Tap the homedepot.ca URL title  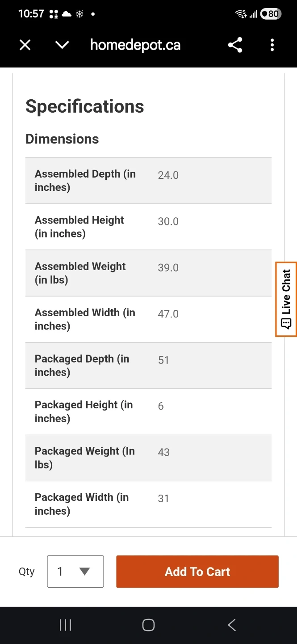coord(135,45)
